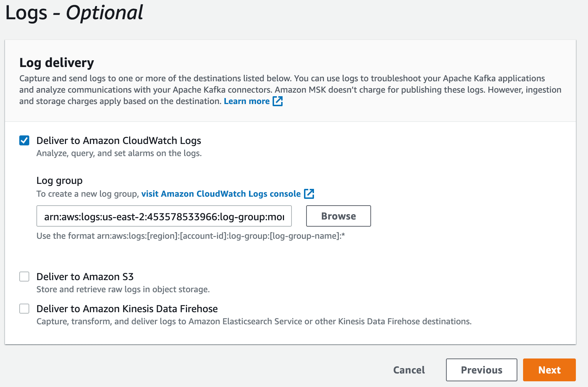The width and height of the screenshot is (588, 387).
Task: Click external-link icon after CloudWatch Logs console
Action: pyautogui.click(x=309, y=194)
